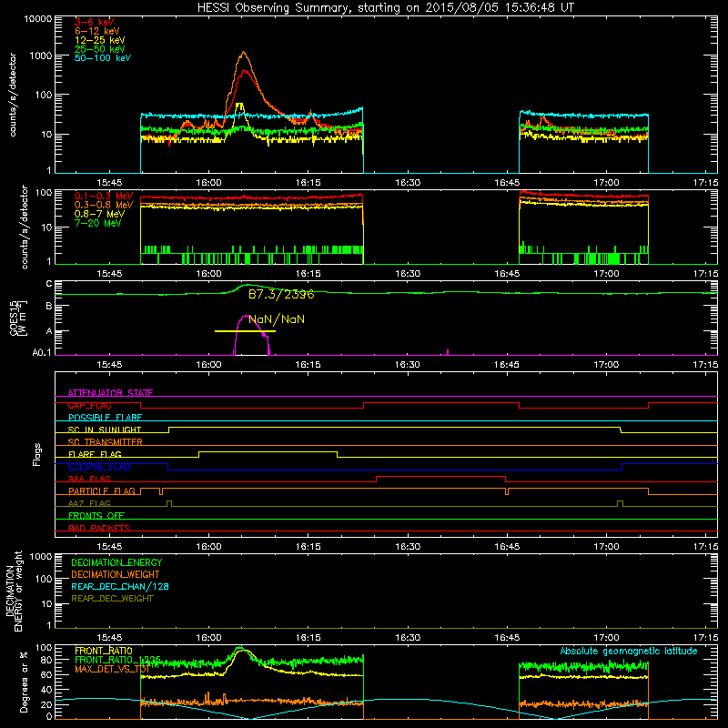The height and width of the screenshot is (728, 728).
Task: Click the Absolute geomagnetic latitude label
Action: (629, 651)
